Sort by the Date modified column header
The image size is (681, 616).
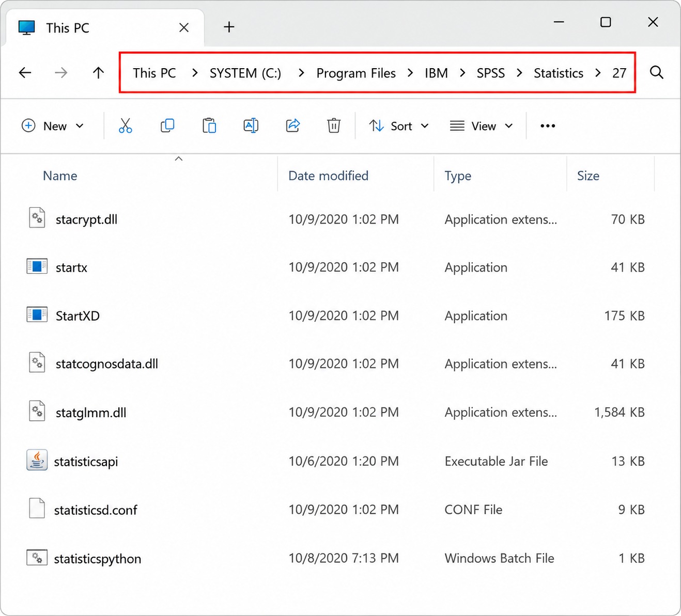pyautogui.click(x=328, y=176)
